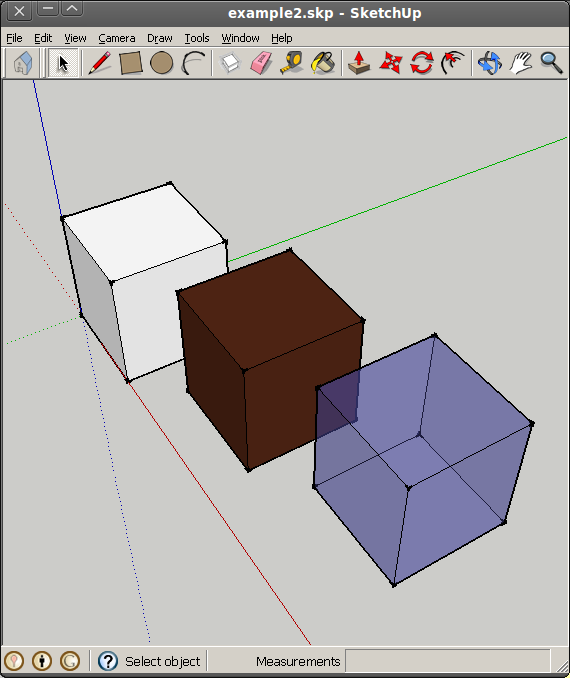
Task: Activate the Paint Bucket tool
Action: click(x=323, y=63)
